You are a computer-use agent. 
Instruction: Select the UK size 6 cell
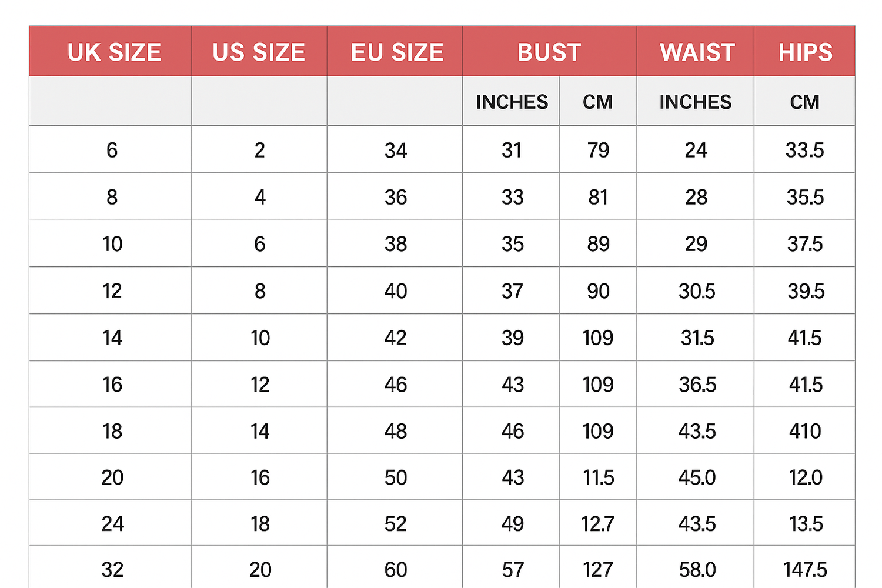click(x=112, y=150)
